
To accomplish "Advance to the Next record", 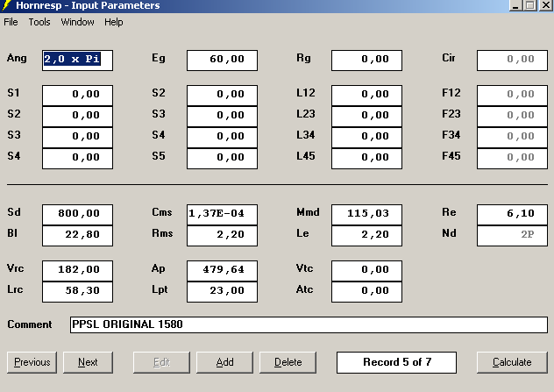I will pos(88,362).
